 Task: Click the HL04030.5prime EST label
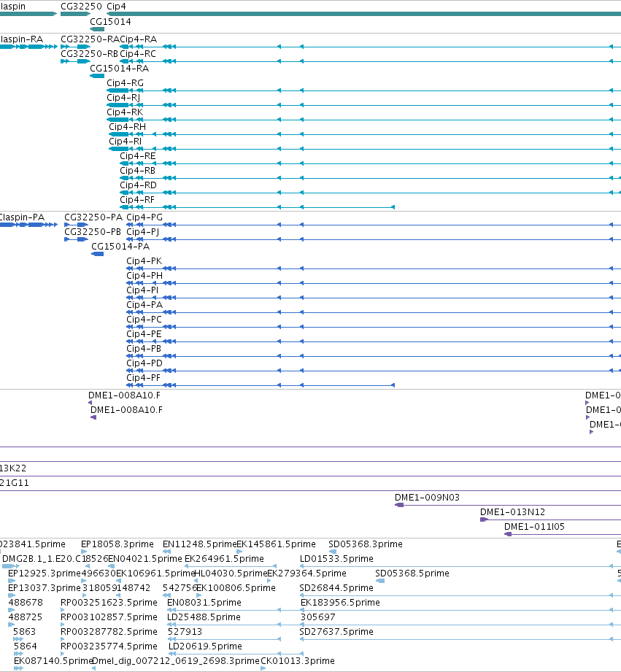(x=231, y=573)
